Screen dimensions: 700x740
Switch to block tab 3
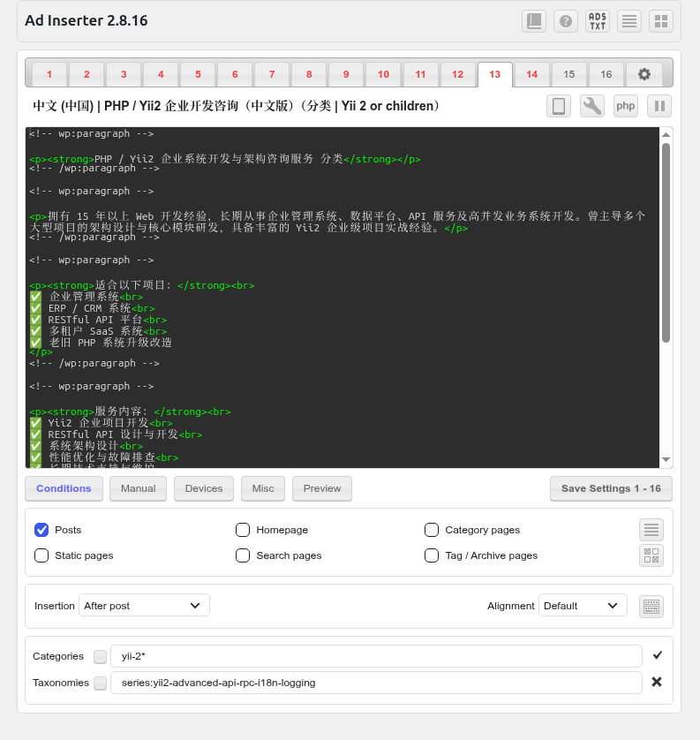point(124,74)
